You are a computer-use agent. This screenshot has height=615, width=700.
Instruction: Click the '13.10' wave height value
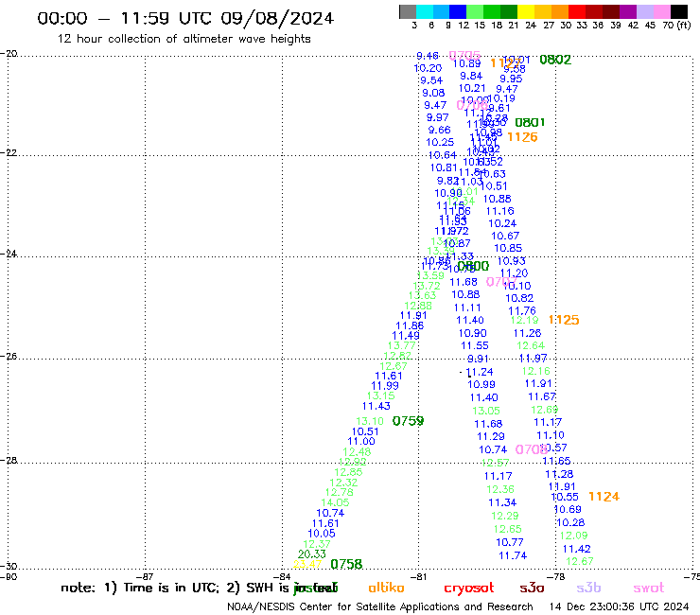point(370,421)
